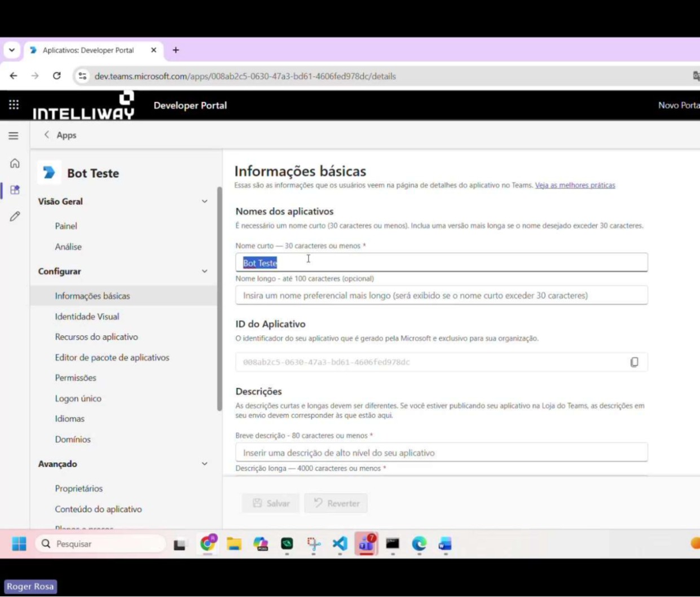The image size is (700, 597).
Task: Close the Developer Portal tab
Action: (x=153, y=50)
